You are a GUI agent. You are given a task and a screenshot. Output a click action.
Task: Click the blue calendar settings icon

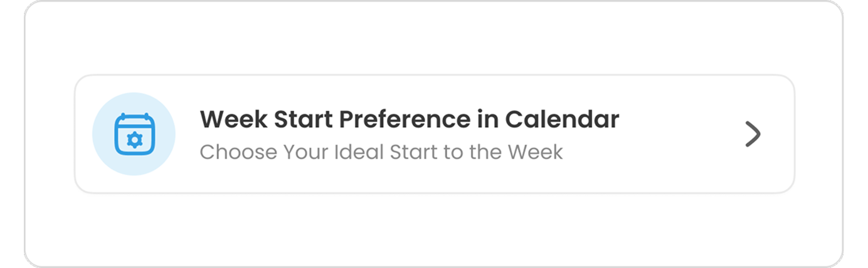tap(134, 134)
